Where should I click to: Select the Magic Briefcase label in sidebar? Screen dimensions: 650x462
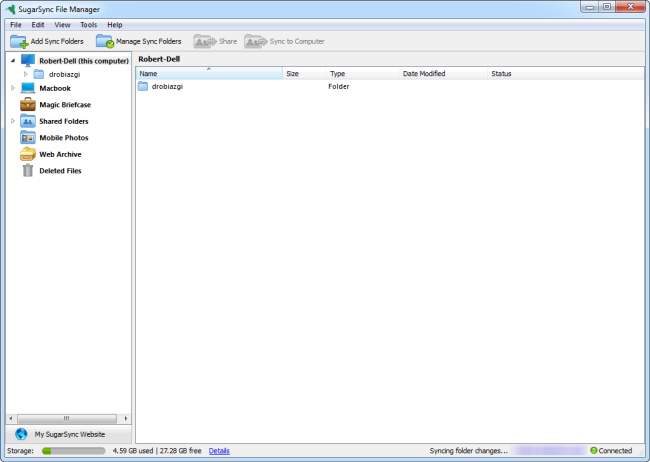click(65, 105)
